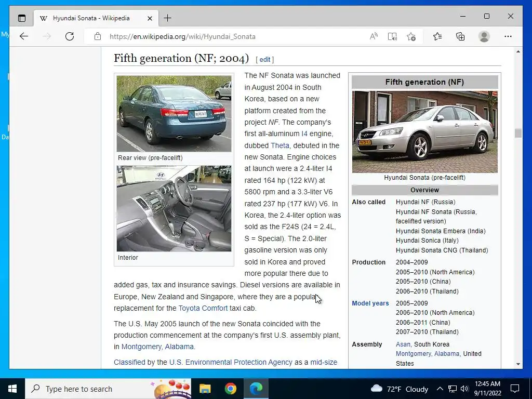Show hidden system tray icons chevron

click(440, 389)
